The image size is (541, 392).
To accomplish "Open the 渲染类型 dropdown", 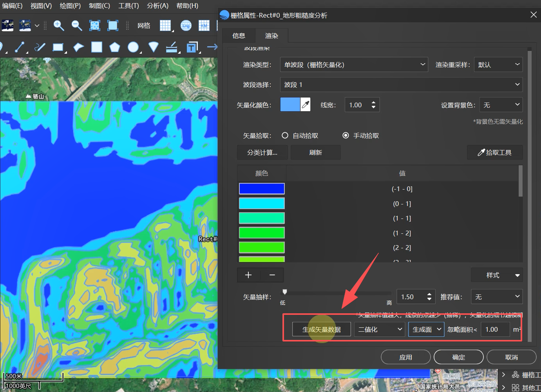I will coord(354,65).
